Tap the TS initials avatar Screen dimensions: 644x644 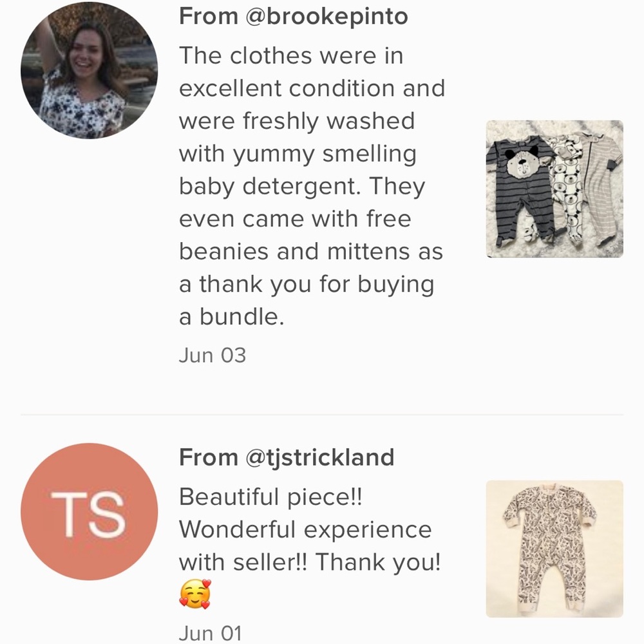(89, 512)
